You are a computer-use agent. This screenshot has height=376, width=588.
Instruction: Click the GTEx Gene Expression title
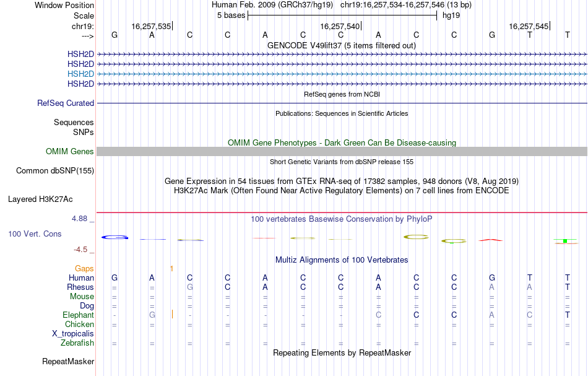[342, 181]
